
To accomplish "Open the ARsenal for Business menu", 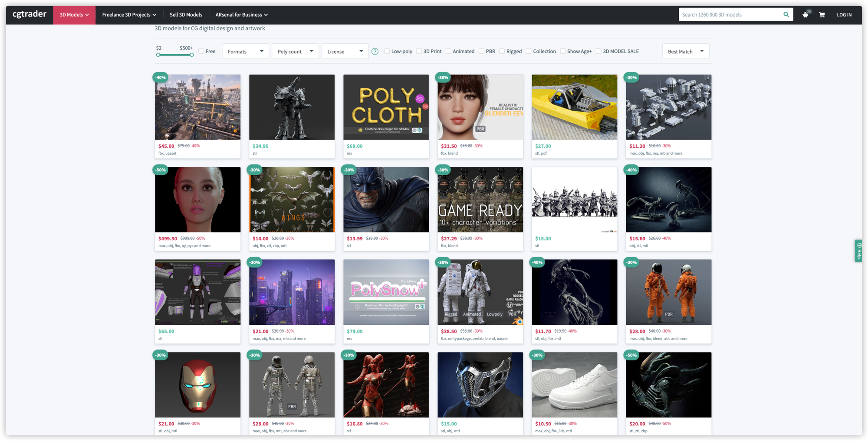I will 241,14.
